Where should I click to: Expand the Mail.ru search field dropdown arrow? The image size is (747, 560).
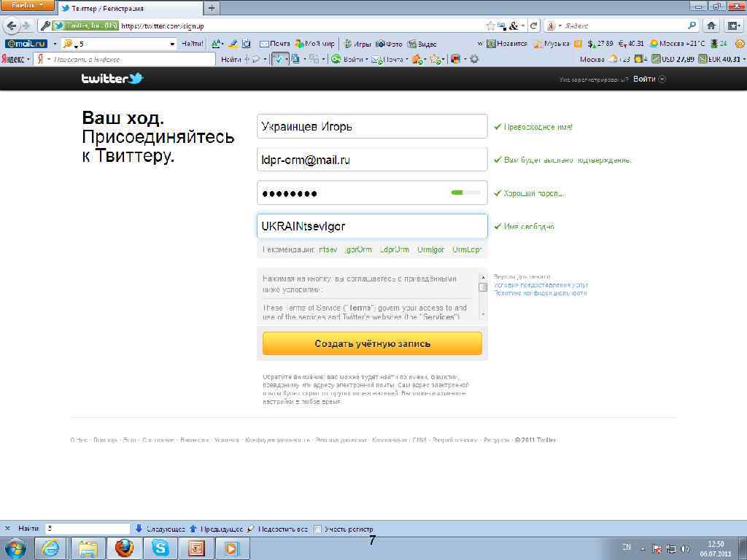pyautogui.click(x=172, y=44)
